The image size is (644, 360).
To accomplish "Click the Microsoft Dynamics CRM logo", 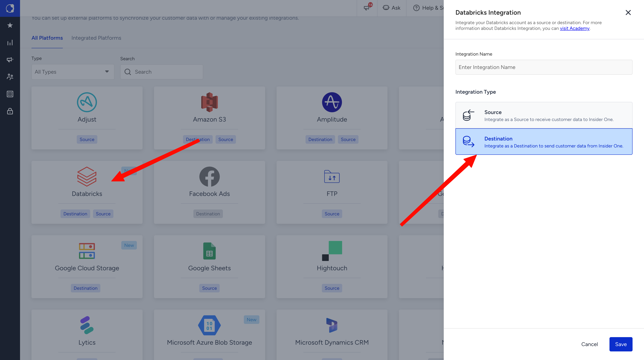I will 332,325.
